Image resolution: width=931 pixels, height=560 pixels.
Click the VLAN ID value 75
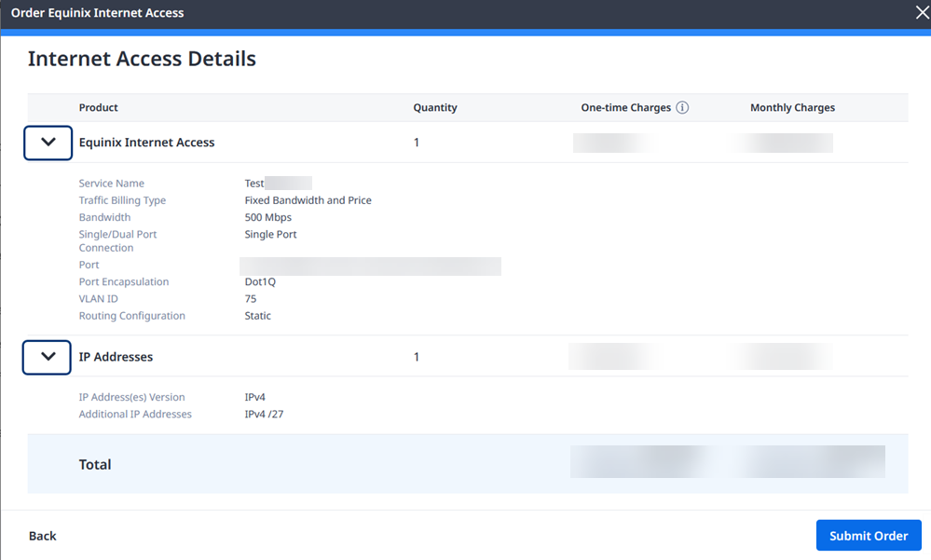[x=251, y=299]
